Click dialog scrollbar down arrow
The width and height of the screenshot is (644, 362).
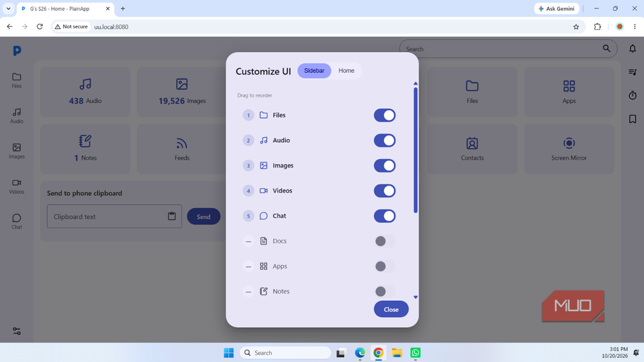(415, 297)
